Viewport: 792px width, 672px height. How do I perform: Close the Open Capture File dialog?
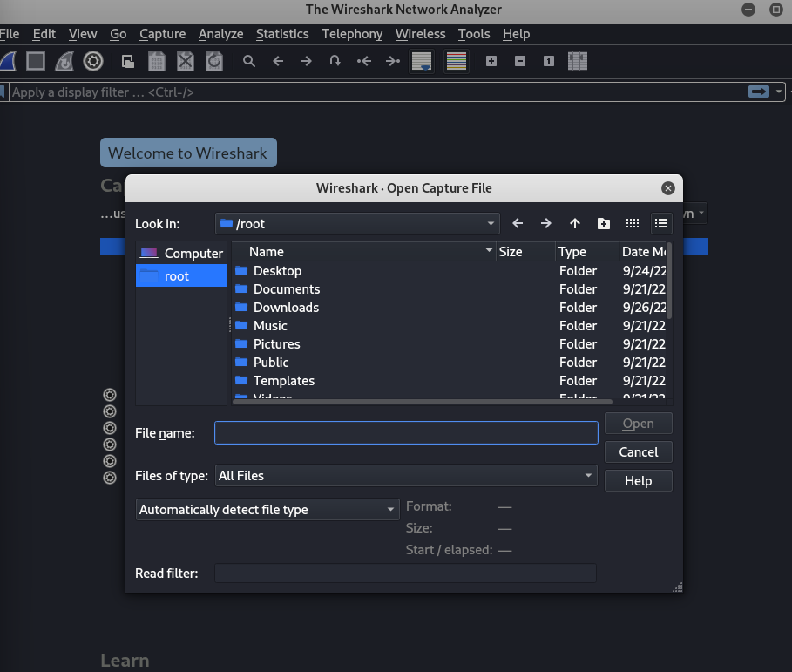667,188
